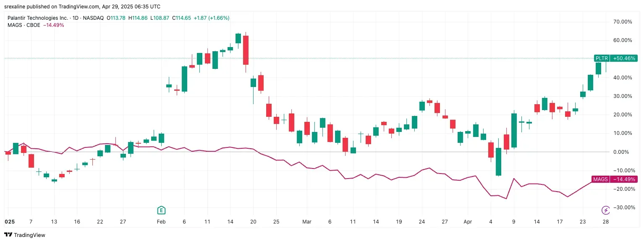The image size is (644, 242).
Task: Click the purple lightning bolt icon
Action: pos(606,210)
